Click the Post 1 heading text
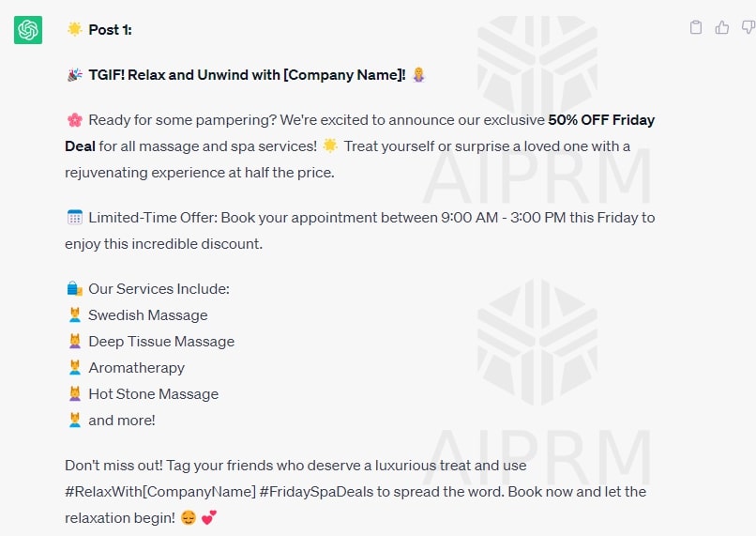756x536 pixels. click(x=110, y=30)
